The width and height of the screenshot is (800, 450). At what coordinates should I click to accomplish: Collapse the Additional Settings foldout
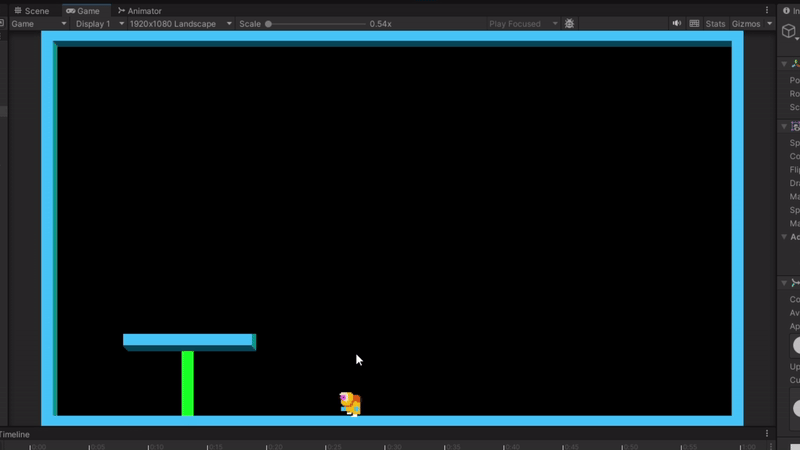(784, 237)
